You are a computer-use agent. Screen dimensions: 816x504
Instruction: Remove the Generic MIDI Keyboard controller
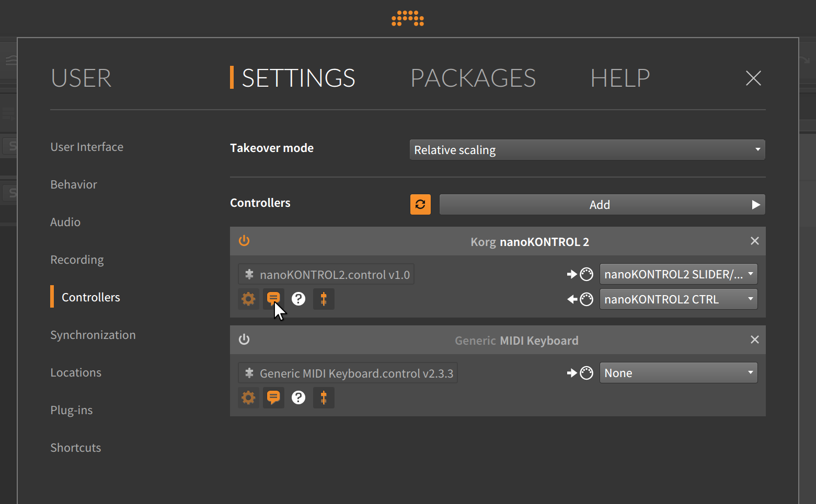tap(754, 339)
